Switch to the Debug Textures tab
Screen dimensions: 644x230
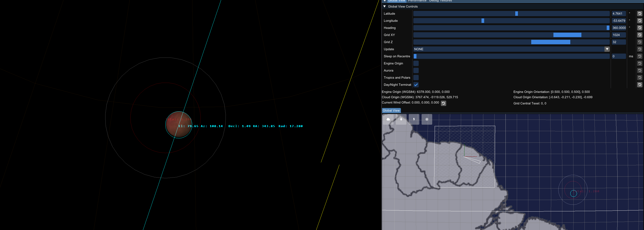[x=440, y=1]
